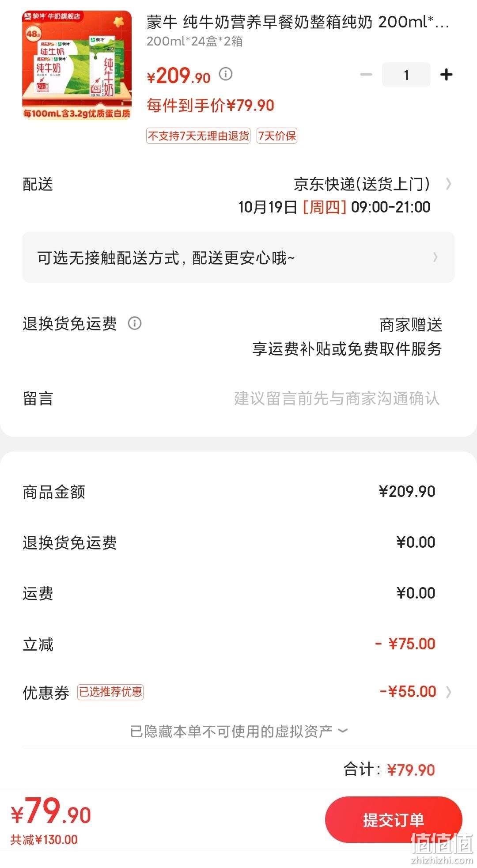The width and height of the screenshot is (477, 868).
Task: Tap the 留言 message input field
Action: click(337, 398)
